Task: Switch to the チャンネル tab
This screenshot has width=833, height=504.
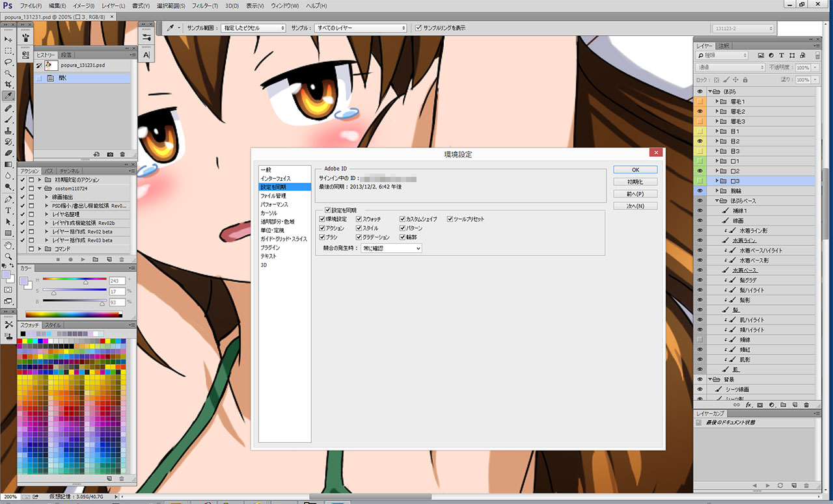Action: click(x=69, y=170)
